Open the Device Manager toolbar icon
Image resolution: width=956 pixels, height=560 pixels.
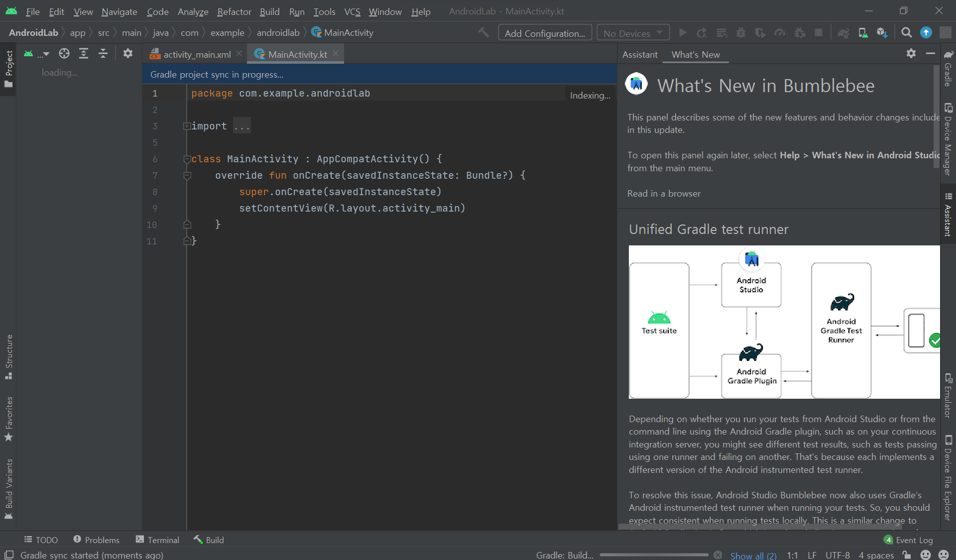click(863, 33)
